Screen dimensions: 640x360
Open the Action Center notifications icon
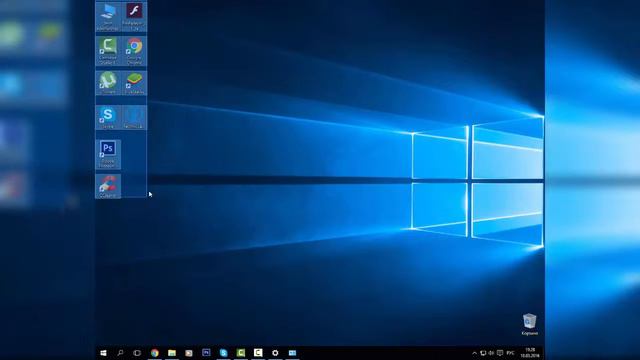click(x=500, y=353)
